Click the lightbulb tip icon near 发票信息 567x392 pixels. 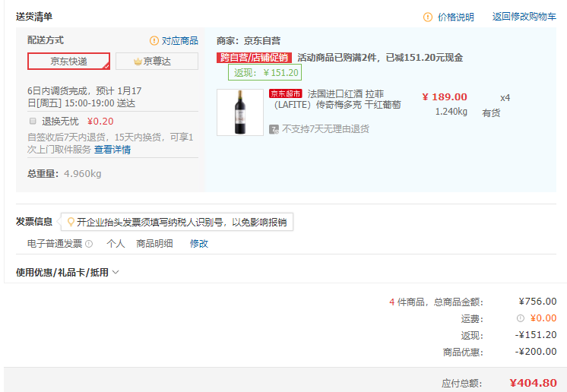click(x=71, y=222)
